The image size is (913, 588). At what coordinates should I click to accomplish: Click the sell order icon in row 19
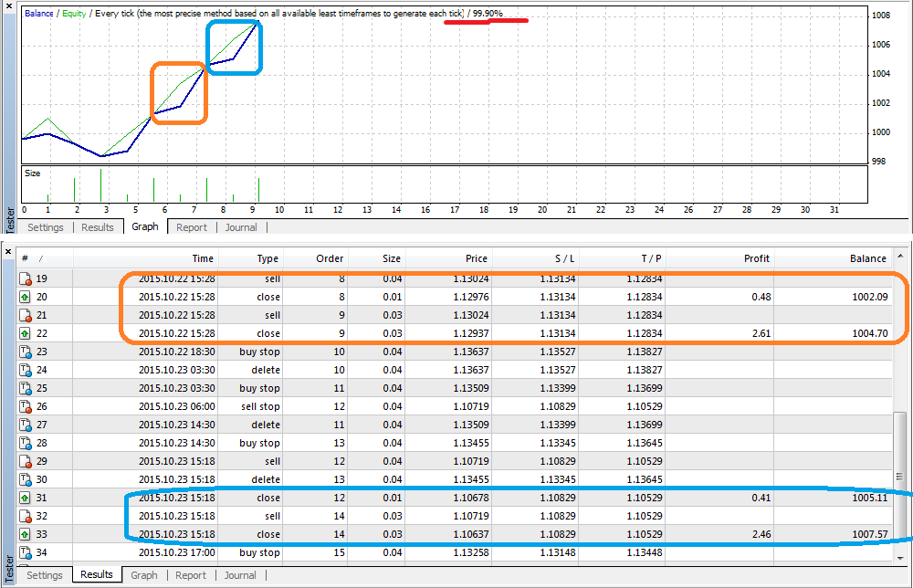point(26,278)
